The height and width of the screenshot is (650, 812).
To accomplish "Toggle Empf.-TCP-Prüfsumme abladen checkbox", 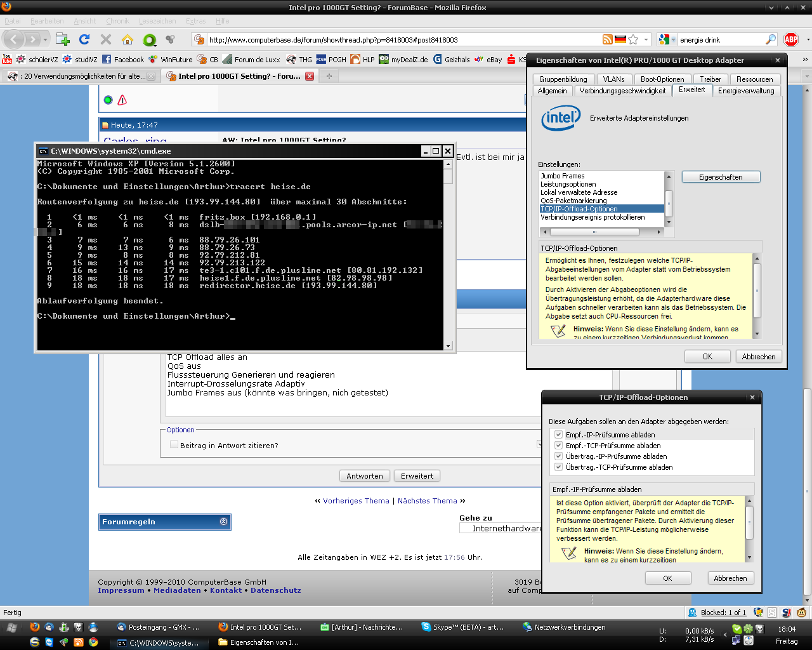I will click(558, 446).
